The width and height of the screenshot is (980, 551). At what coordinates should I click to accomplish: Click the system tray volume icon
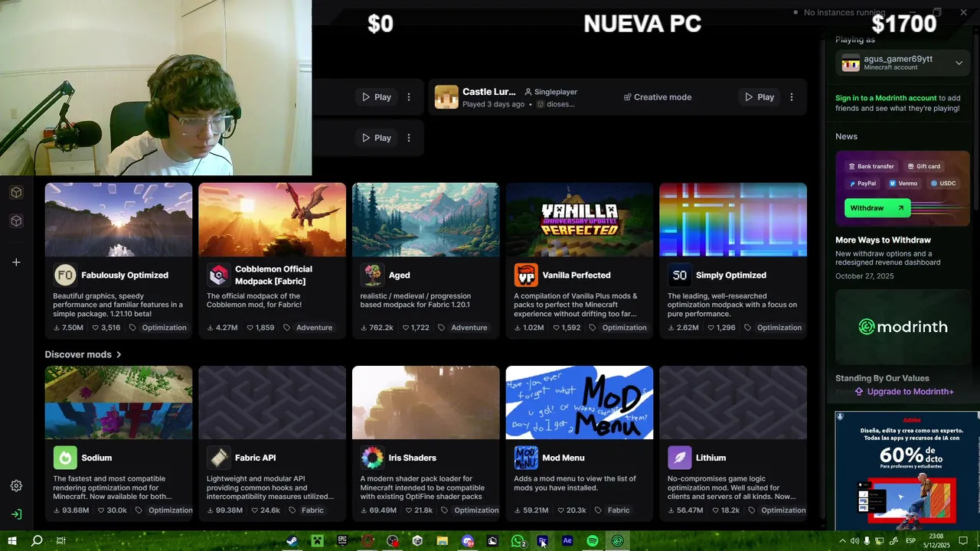pyautogui.click(x=854, y=541)
